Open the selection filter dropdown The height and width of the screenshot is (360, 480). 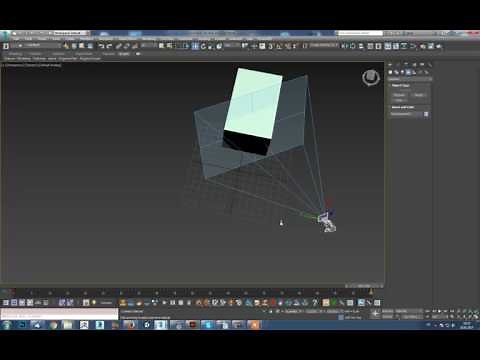click(149, 45)
